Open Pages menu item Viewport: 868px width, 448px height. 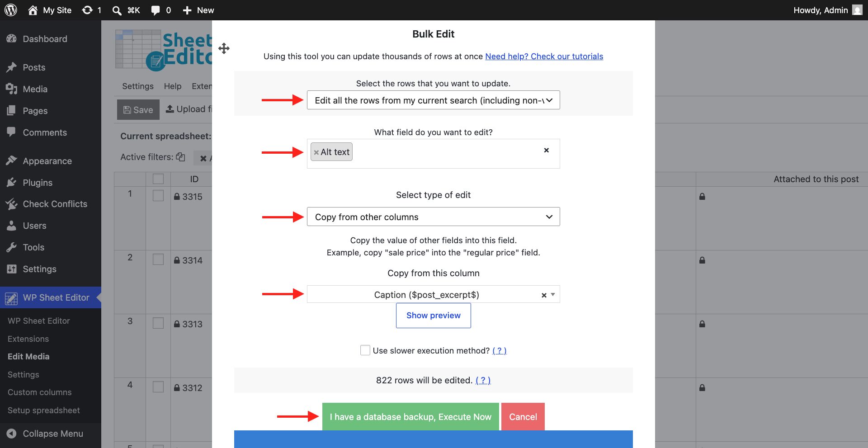35,111
